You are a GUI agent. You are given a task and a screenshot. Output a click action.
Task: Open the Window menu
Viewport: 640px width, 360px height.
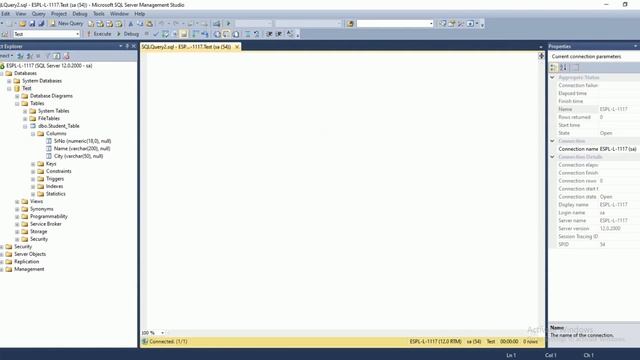[119, 14]
